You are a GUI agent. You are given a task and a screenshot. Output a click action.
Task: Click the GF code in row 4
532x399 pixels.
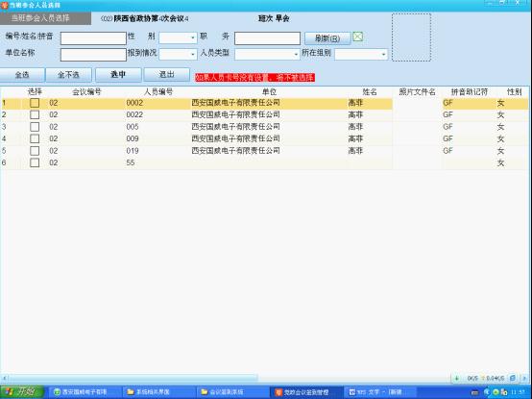(x=447, y=138)
